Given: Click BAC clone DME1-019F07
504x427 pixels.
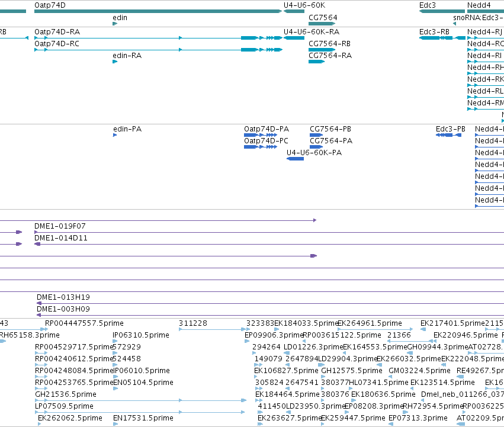Looking at the screenshot, I should (x=269, y=232).
